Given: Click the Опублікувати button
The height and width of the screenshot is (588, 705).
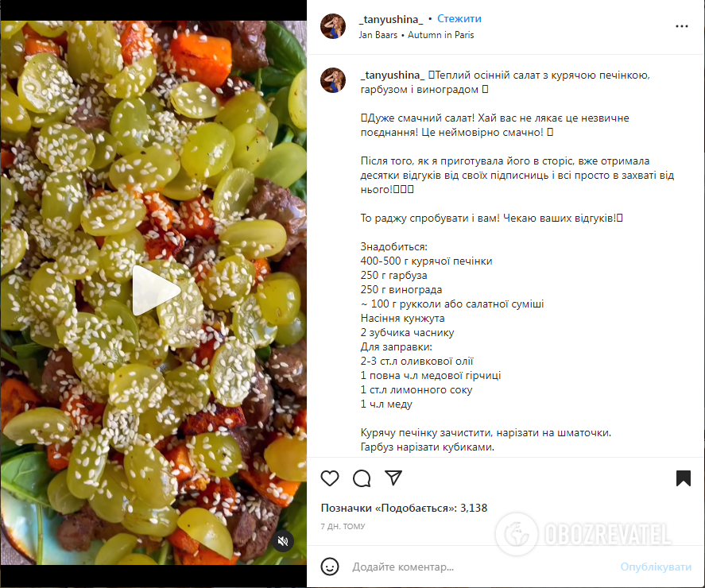Looking at the screenshot, I should tap(656, 567).
